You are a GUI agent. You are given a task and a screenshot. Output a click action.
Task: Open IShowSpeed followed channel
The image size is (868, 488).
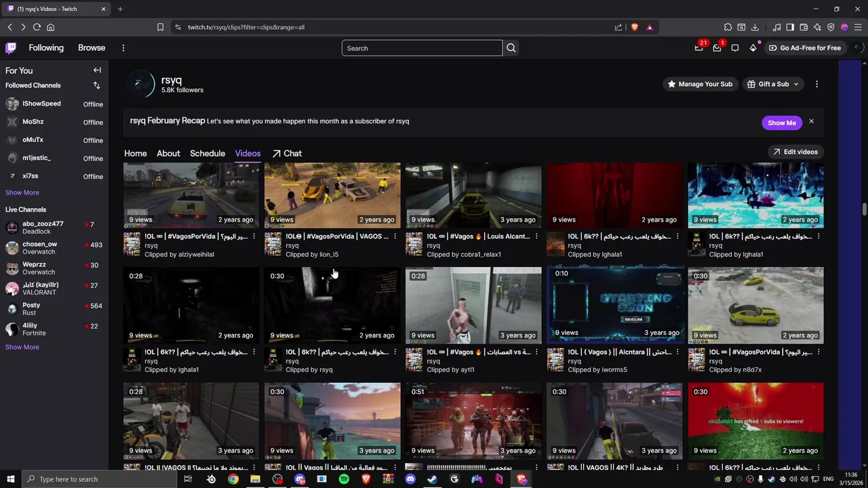[54, 104]
